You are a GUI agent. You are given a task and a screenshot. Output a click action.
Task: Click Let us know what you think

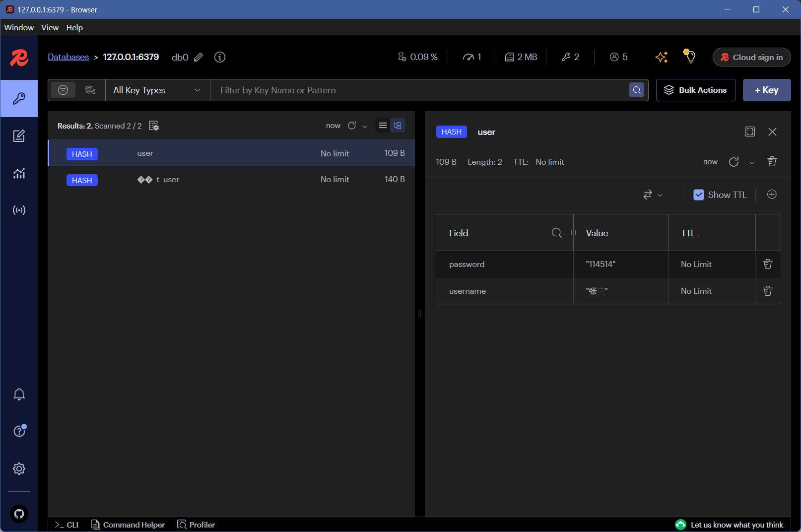point(730,525)
